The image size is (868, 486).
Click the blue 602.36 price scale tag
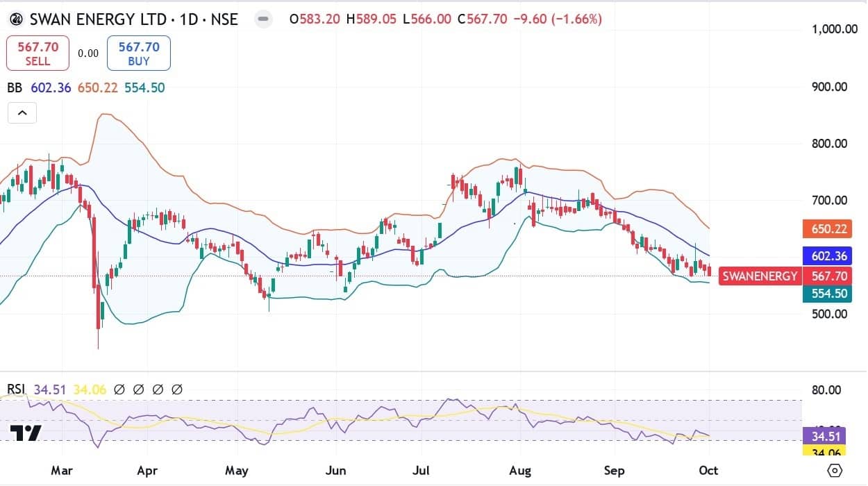coord(826,256)
